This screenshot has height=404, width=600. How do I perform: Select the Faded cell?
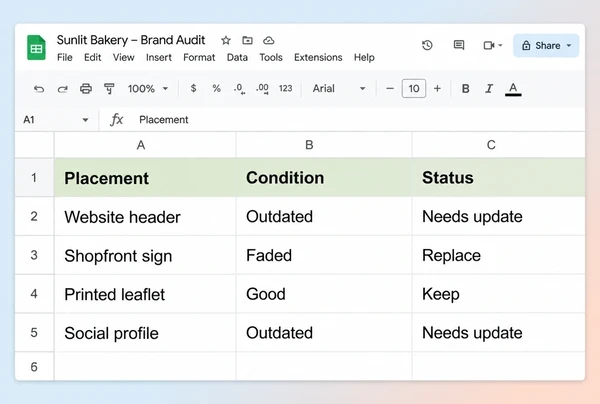[x=324, y=255]
